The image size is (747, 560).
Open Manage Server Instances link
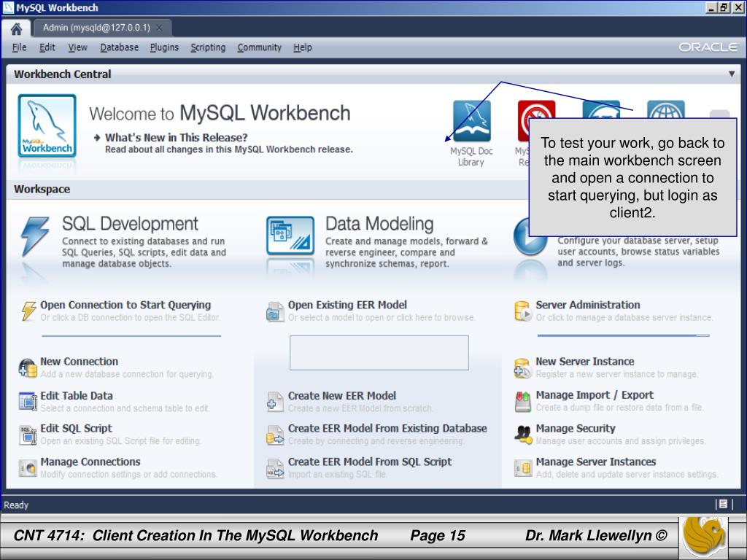point(595,462)
